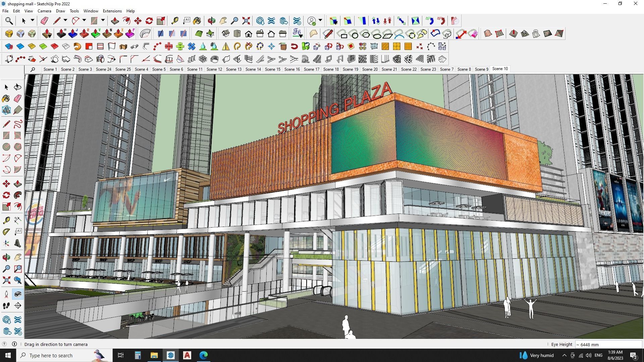Screen dimensions: 644x362
Task: Switch to the Scene 15 tab
Action: pyautogui.click(x=272, y=69)
